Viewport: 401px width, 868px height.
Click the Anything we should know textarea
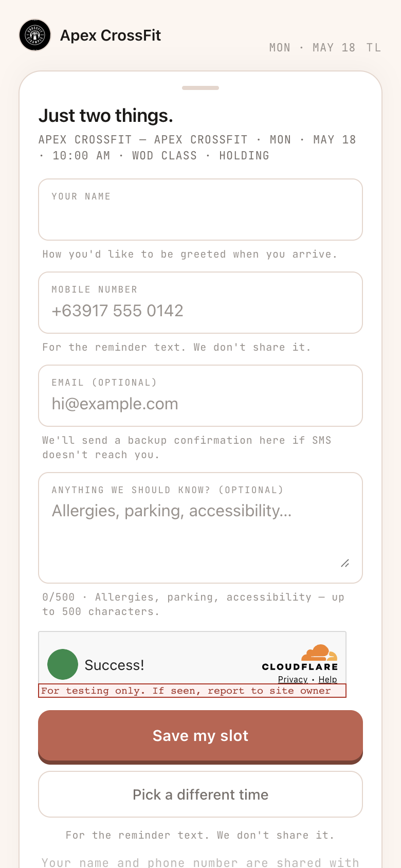(x=200, y=528)
